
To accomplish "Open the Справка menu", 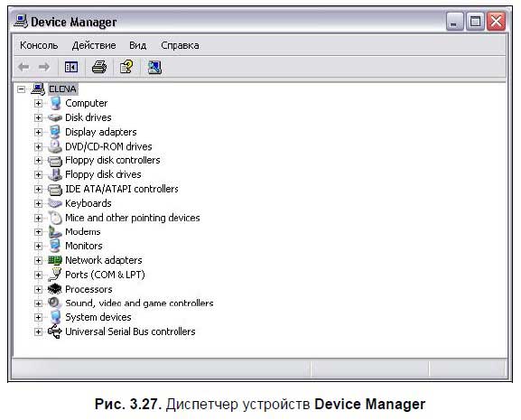I will pos(180,45).
